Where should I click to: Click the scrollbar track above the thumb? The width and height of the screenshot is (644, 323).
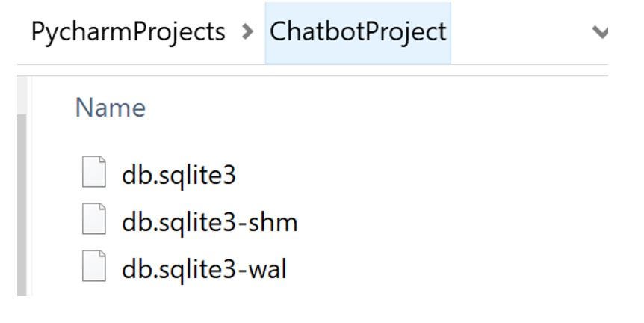click(22, 93)
